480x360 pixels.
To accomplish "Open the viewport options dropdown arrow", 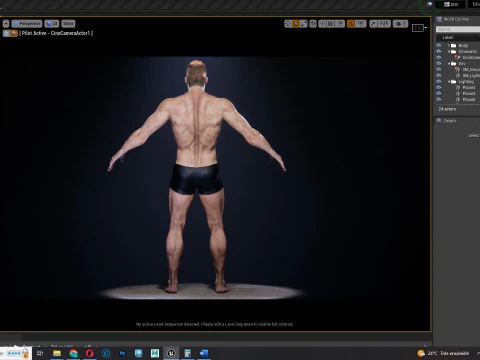I will (6, 24).
